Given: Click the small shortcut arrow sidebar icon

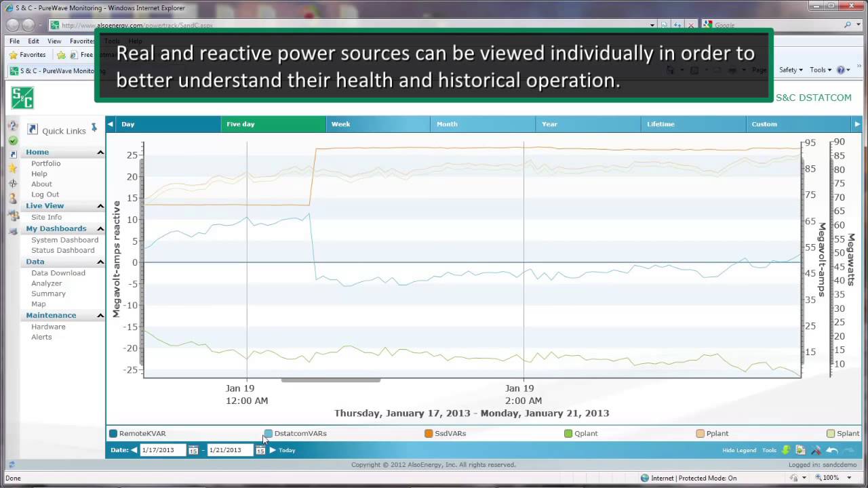Looking at the screenshot, I should pos(13,155).
